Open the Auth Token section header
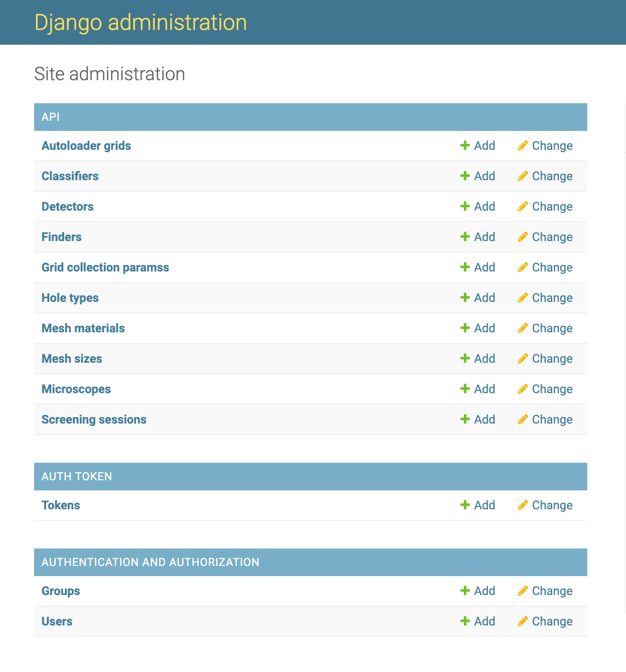 [77, 477]
